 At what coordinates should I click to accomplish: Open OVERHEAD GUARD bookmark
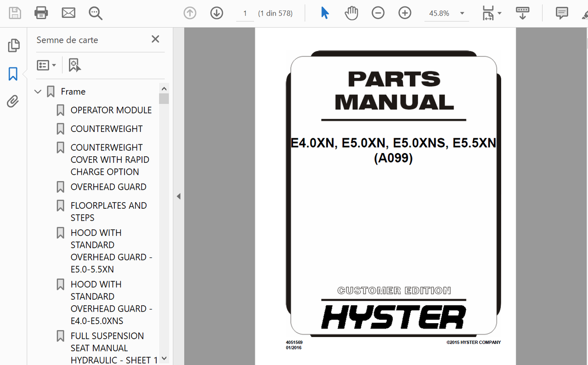coord(108,187)
